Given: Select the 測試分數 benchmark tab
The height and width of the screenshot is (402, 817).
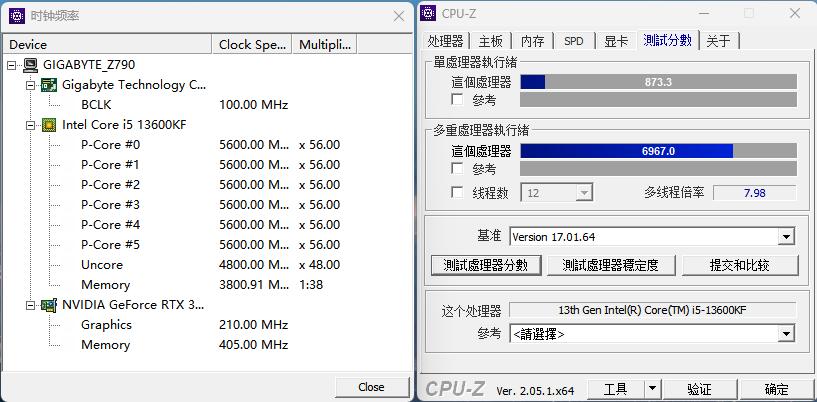Looking at the screenshot, I should [667, 40].
